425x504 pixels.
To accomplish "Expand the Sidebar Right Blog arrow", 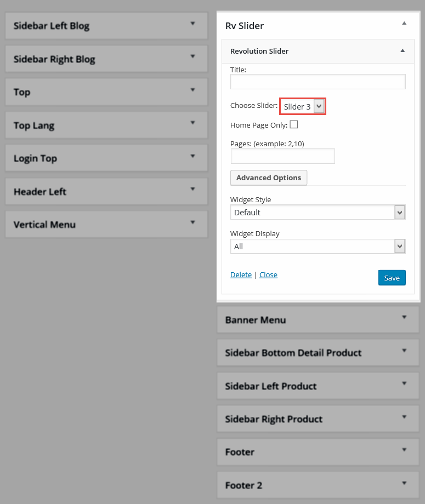I will [x=192, y=56].
